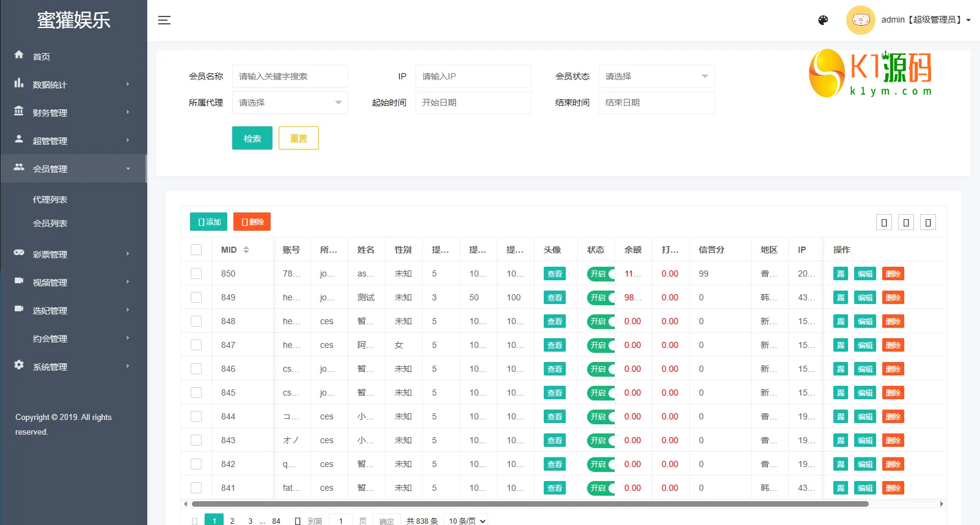Click the kick icon button in row 850

841,274
